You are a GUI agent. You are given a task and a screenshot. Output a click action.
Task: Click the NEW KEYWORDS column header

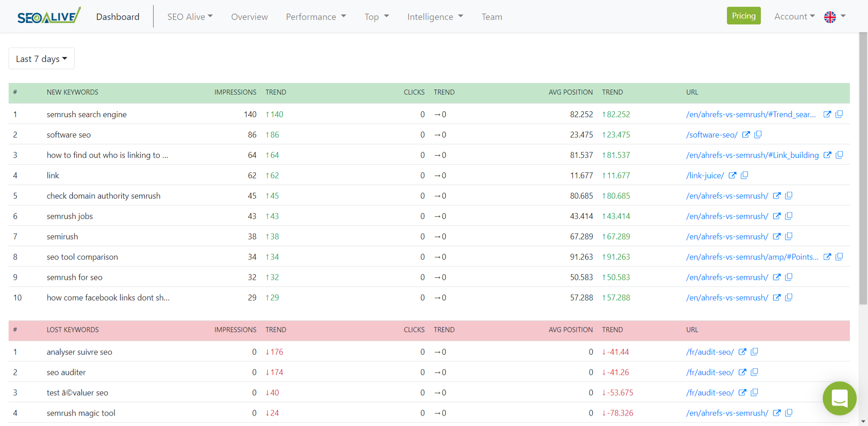pos(72,92)
